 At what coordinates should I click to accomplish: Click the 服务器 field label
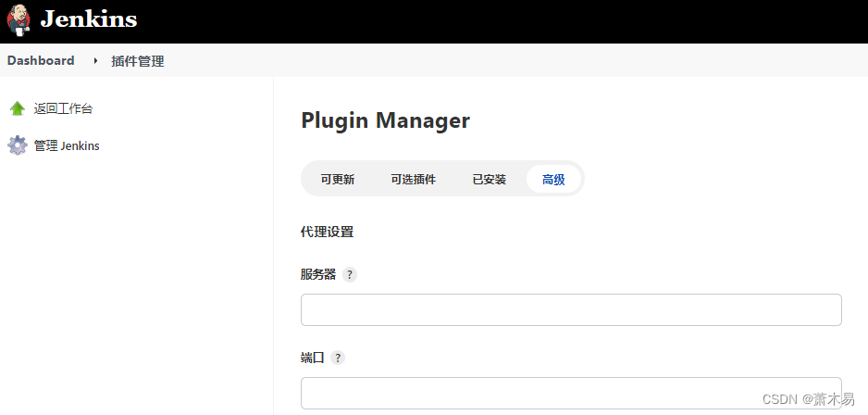(x=318, y=274)
